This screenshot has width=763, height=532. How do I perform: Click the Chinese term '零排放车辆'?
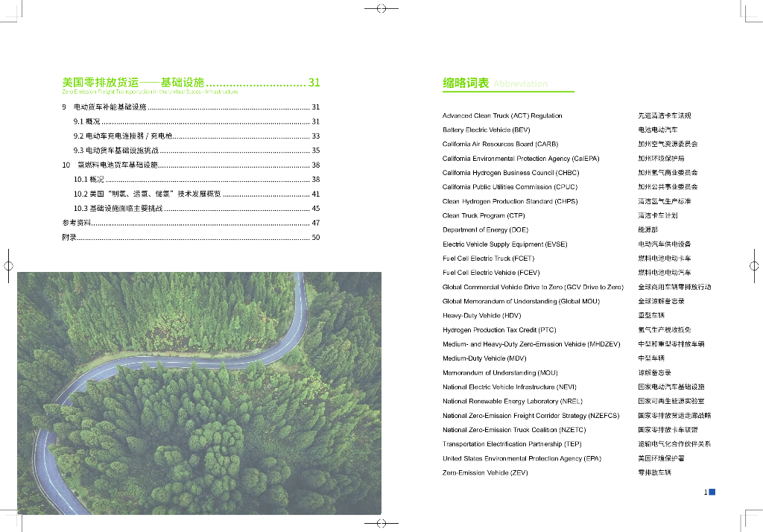(x=654, y=472)
